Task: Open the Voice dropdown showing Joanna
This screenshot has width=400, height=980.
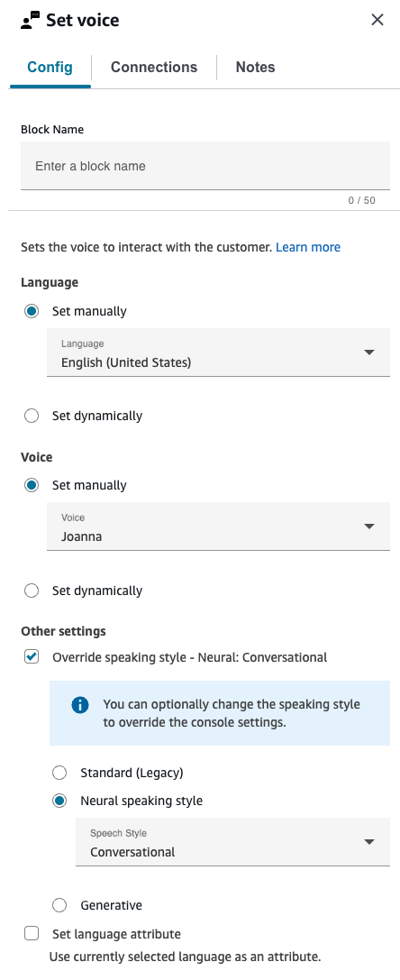Action: pyautogui.click(x=218, y=527)
